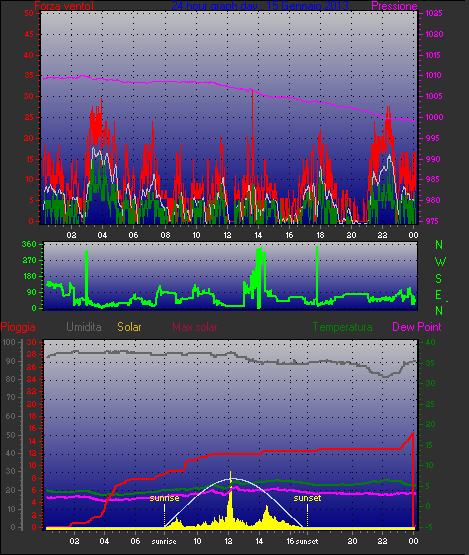Click the green 'Temperatura' legend label

pyautogui.click(x=342, y=327)
